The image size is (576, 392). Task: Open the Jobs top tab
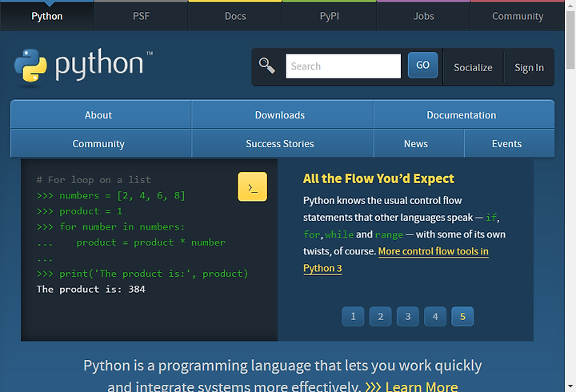(423, 16)
